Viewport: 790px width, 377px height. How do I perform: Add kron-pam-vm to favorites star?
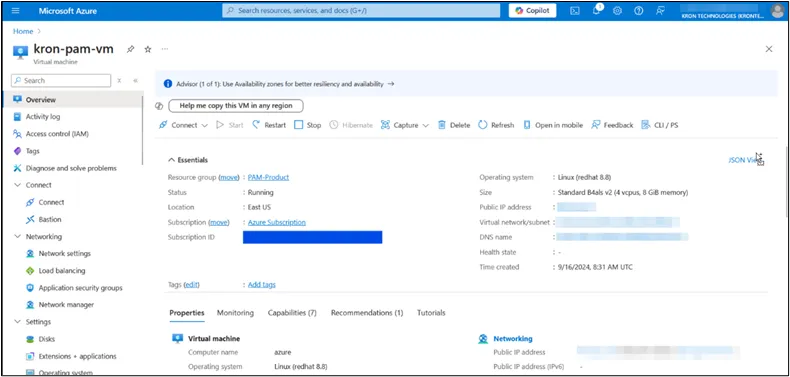coord(148,49)
